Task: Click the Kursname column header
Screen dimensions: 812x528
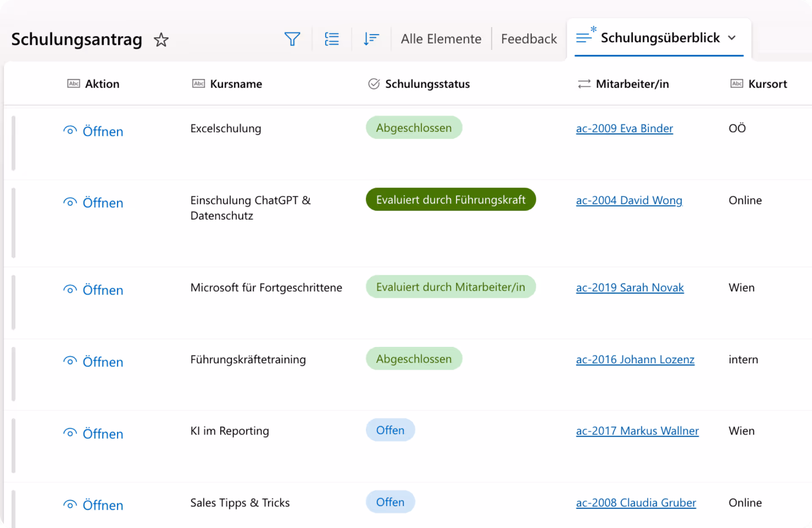Action: point(236,84)
